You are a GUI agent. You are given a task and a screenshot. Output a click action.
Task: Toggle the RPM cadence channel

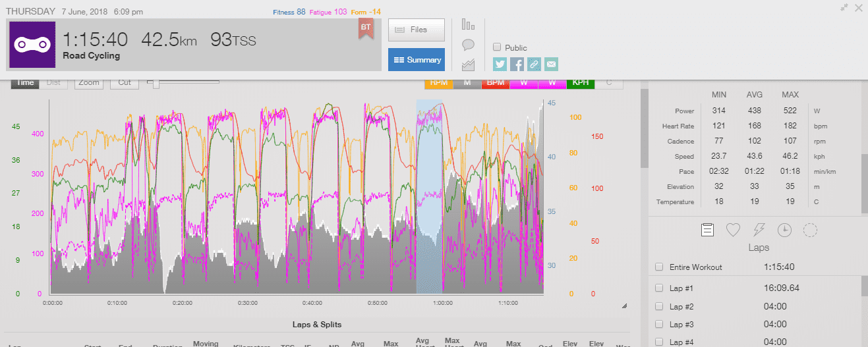coord(438,83)
